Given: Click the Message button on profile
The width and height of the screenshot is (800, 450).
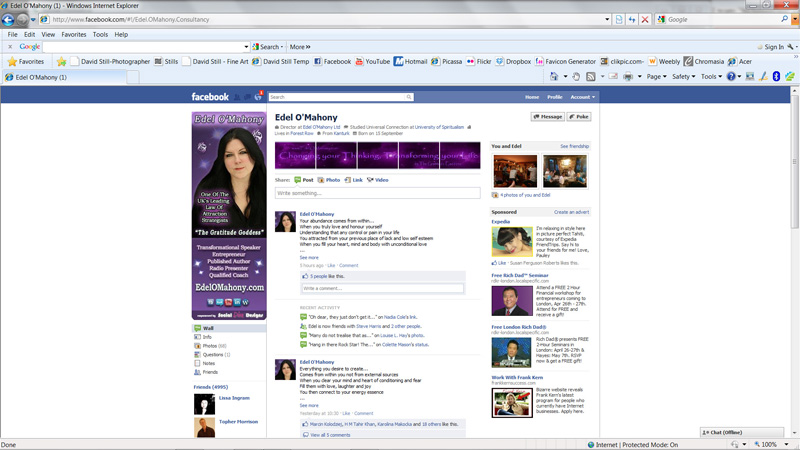Looking at the screenshot, I should pyautogui.click(x=547, y=117).
